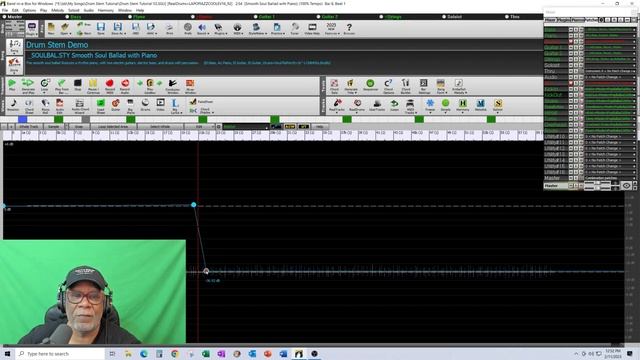This screenshot has height=360, width=640.
Task: Open the Guitar window icon
Action: [116, 105]
